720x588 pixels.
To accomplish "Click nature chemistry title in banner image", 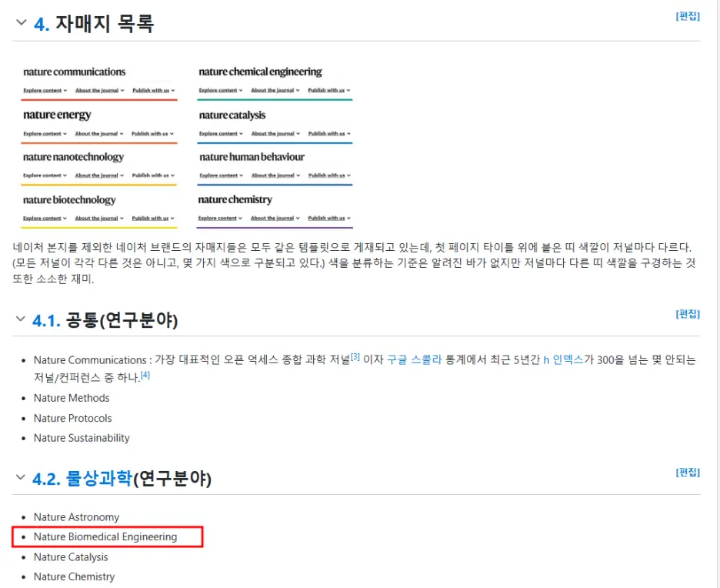I will [235, 199].
